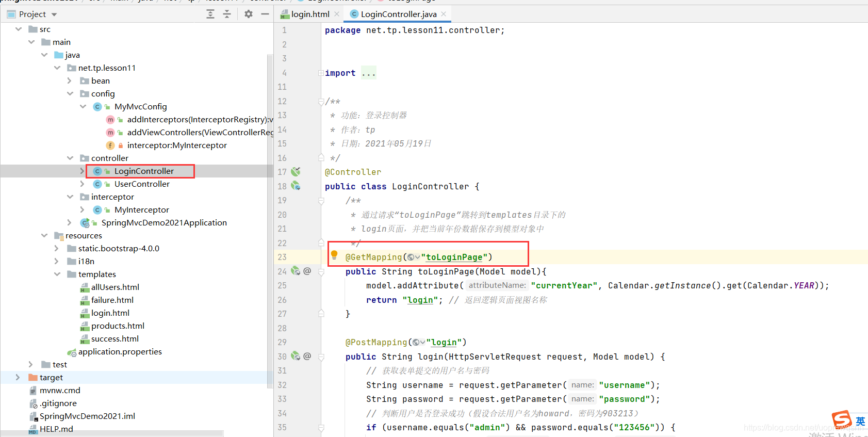Select LoginController in project tree

[x=144, y=171]
